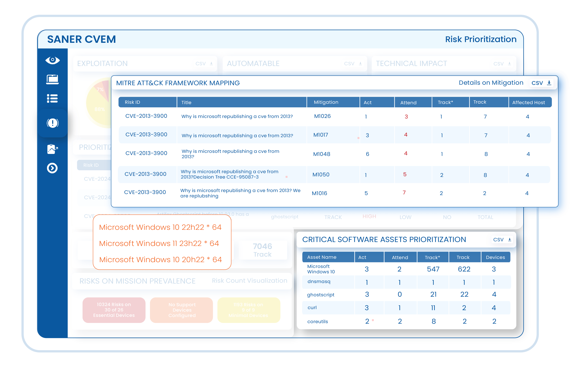
Task: Click the eye visibility icon in sidebar
Action: pos(52,60)
